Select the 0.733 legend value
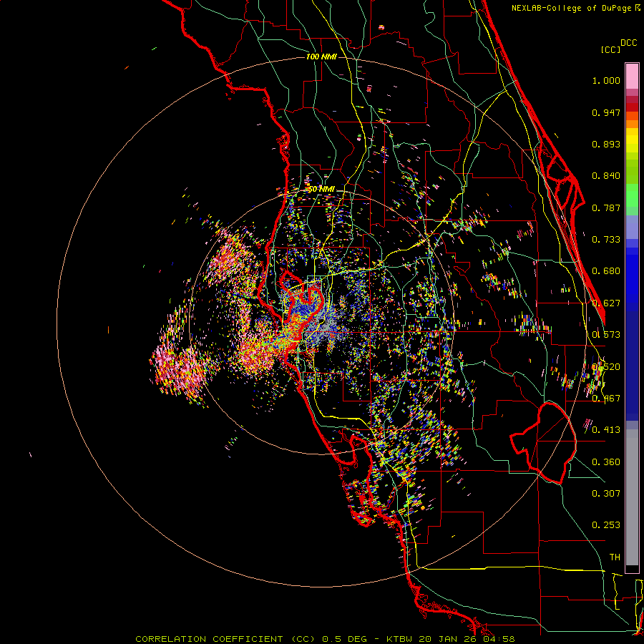 click(x=606, y=240)
